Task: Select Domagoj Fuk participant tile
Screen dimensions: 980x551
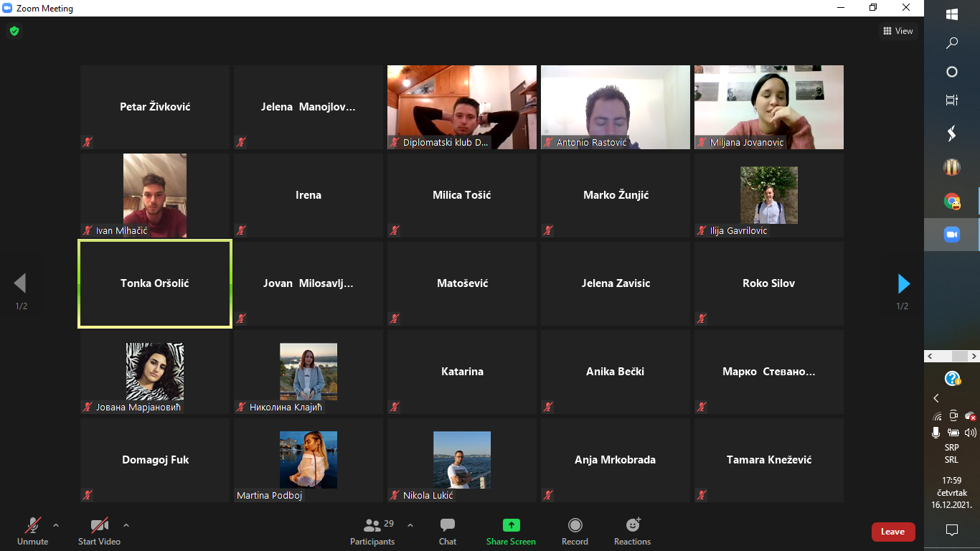Action: pos(155,460)
